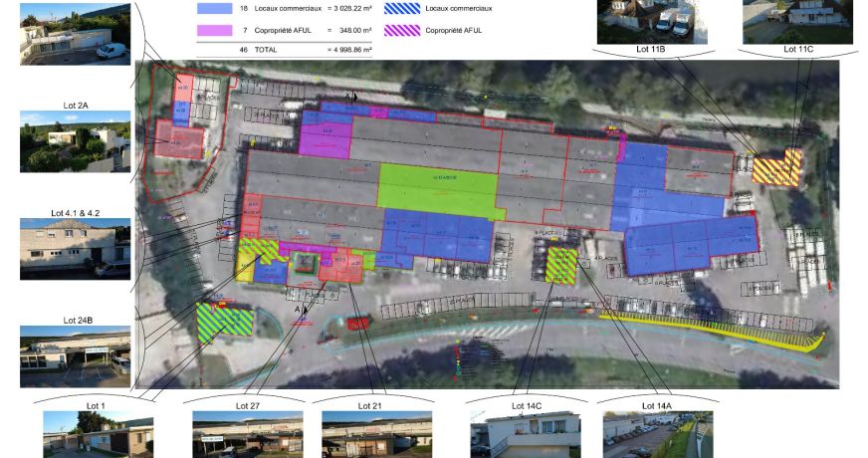Select the blue hatched Locaux commerciaux swatch
This screenshot has width=868, height=458.
click(x=402, y=8)
